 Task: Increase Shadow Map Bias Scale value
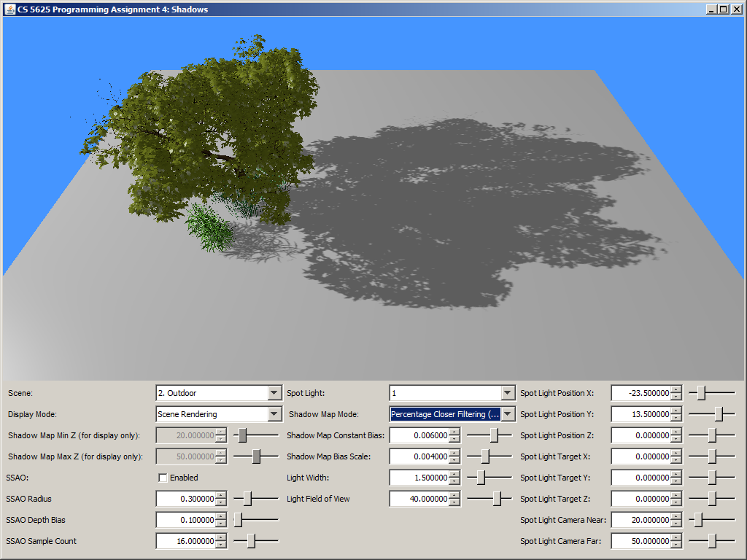454,453
